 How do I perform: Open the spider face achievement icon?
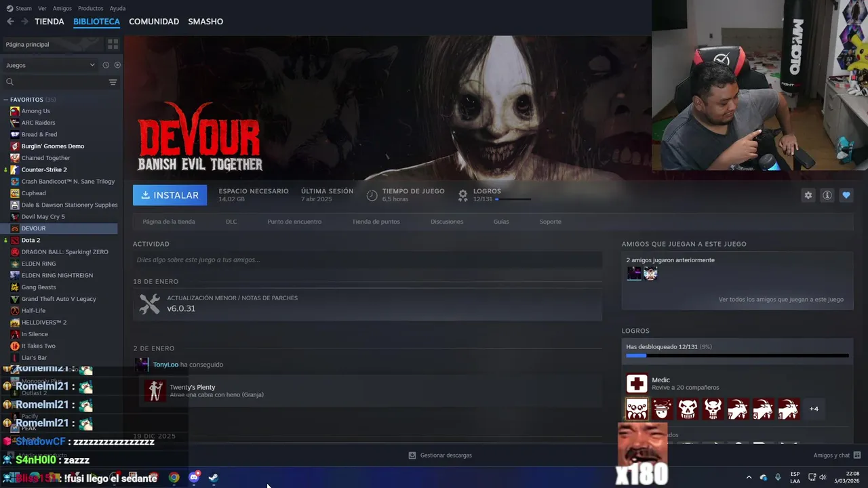tap(637, 409)
